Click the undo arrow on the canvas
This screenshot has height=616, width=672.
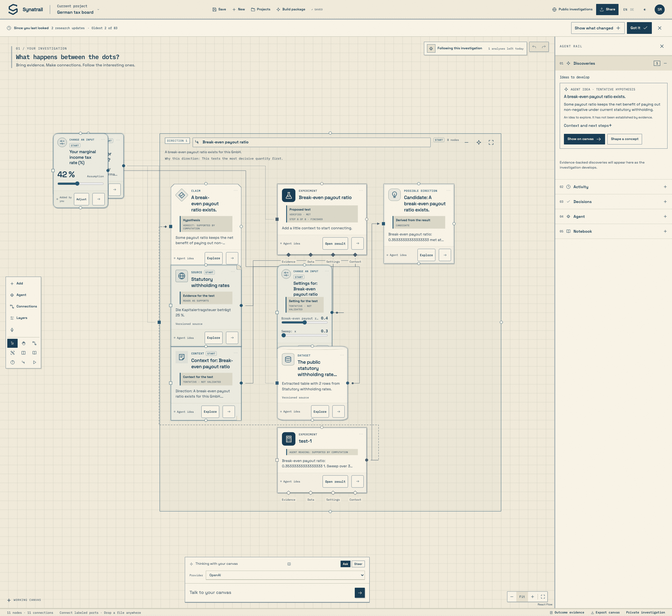click(x=534, y=47)
